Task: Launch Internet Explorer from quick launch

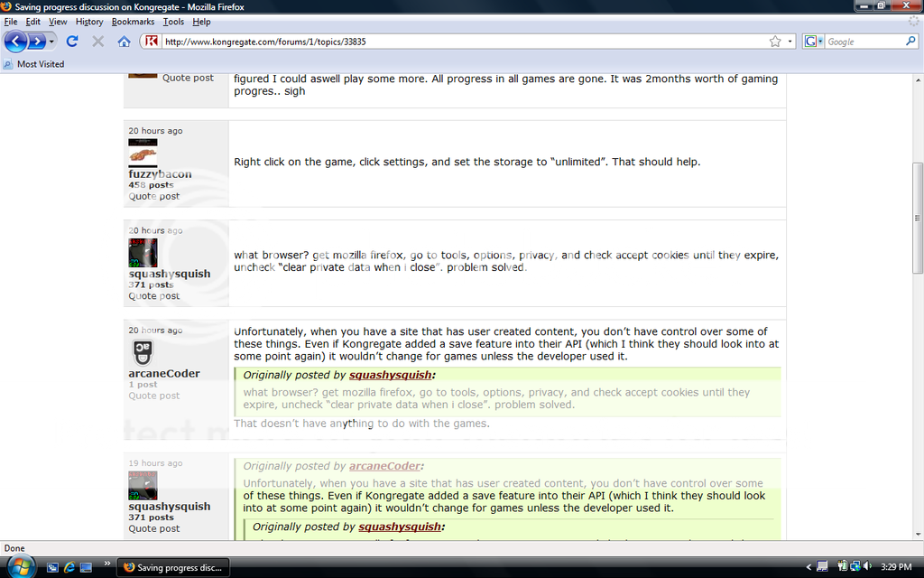Action: pos(69,567)
